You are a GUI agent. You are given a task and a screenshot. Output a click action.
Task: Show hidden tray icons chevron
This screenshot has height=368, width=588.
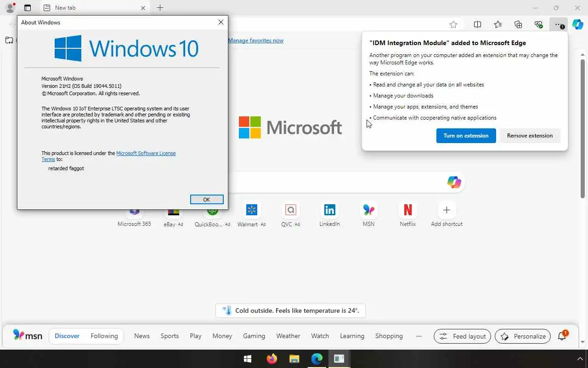(x=580, y=359)
